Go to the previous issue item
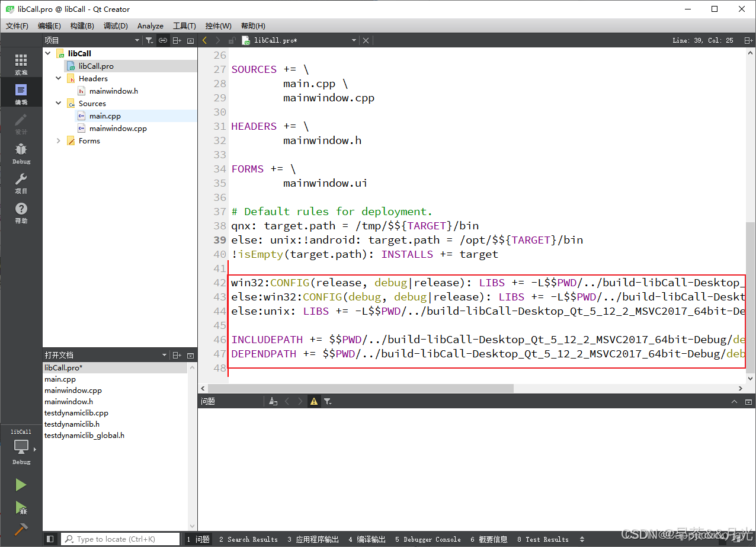The width and height of the screenshot is (756, 547). [287, 401]
